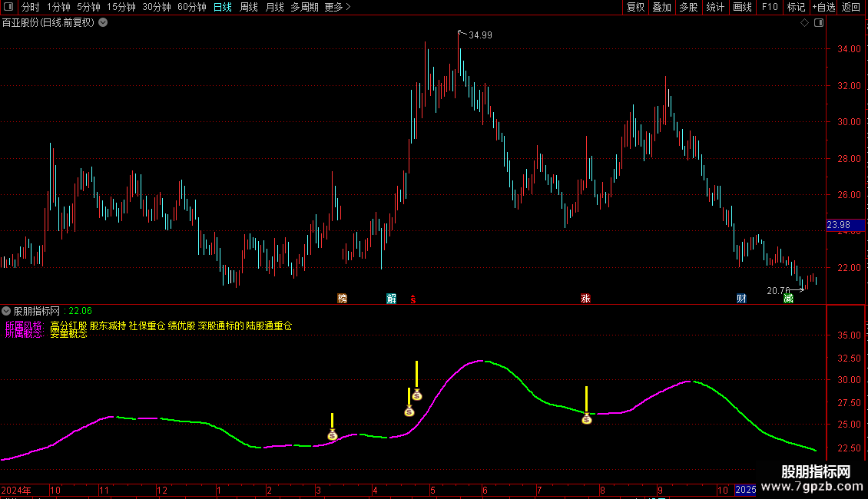Screen dimensions: 868x499
Task: Click the 解 event marker icon
Action: coord(392,298)
